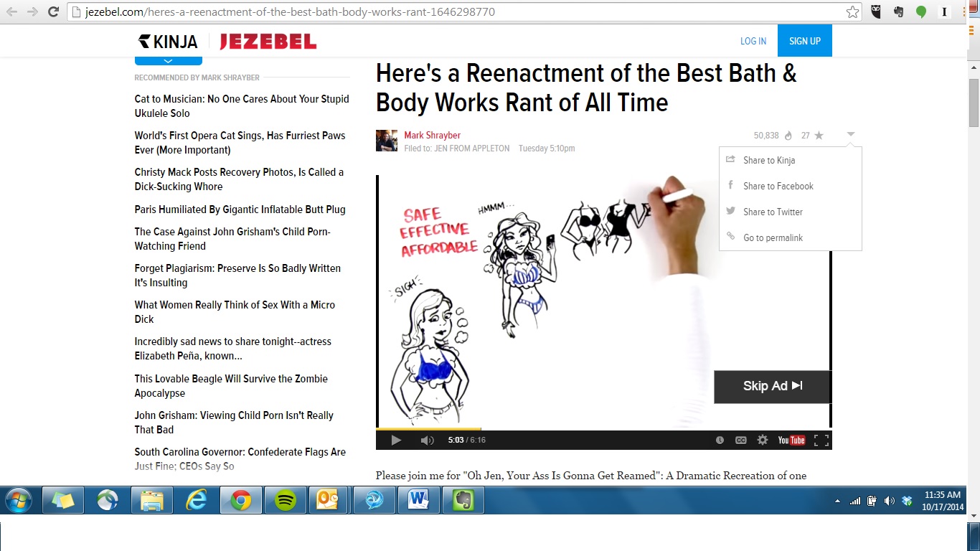Click the video fullscreen icon
This screenshot has width=980, height=551.
click(821, 440)
